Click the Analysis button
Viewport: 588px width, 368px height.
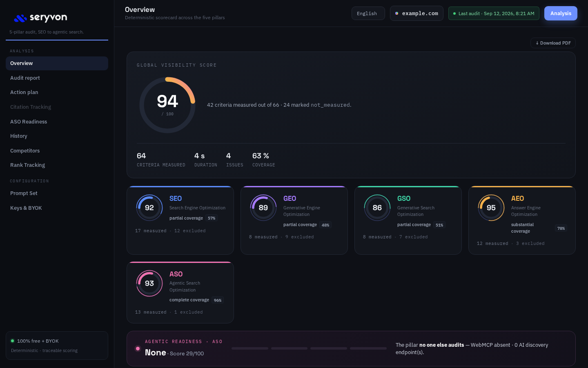[x=561, y=13]
